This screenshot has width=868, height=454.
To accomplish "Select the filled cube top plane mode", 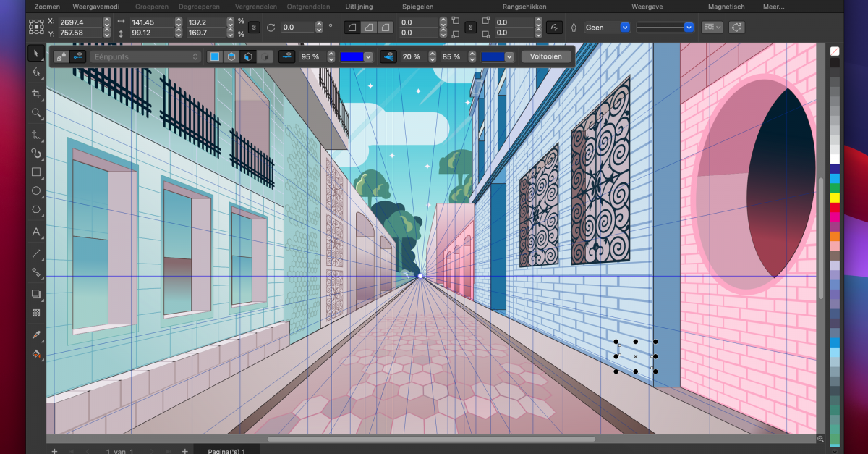I will click(231, 56).
